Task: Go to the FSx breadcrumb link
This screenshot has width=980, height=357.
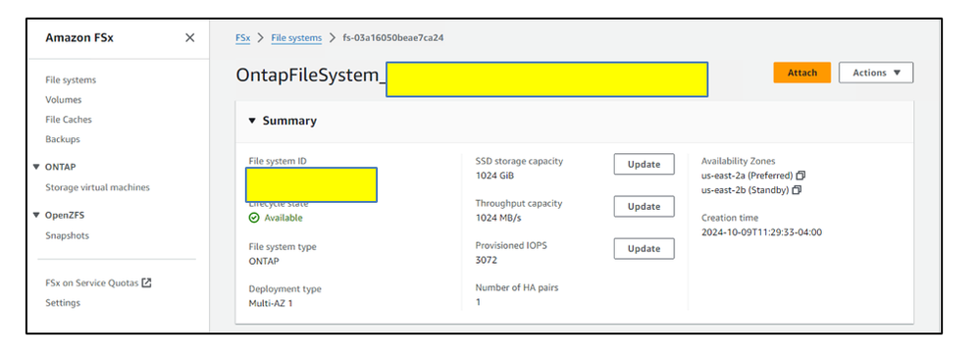Action: pos(242,38)
